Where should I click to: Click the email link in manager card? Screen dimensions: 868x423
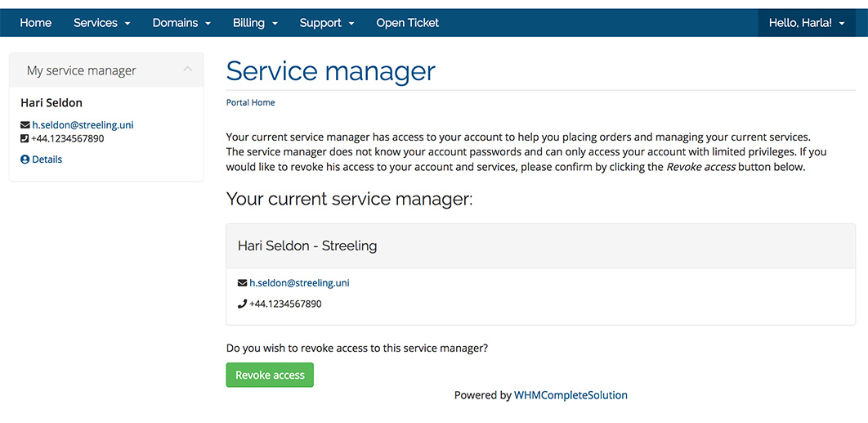tap(299, 283)
